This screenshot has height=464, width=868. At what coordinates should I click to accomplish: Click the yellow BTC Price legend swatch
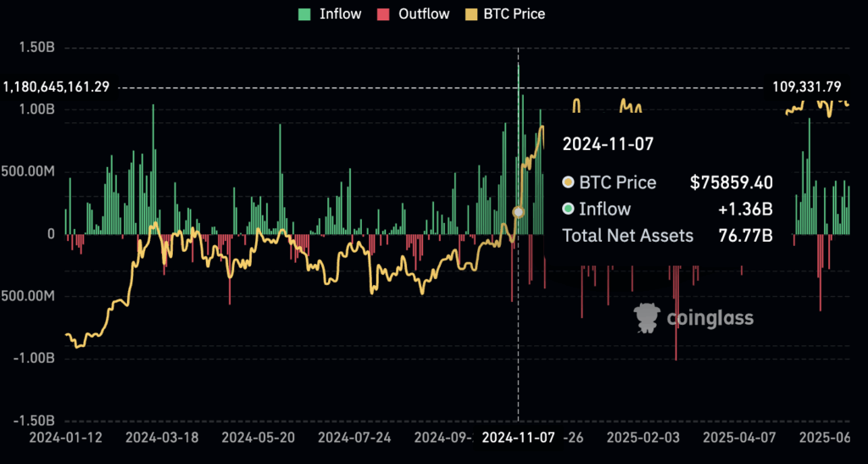coord(473,14)
